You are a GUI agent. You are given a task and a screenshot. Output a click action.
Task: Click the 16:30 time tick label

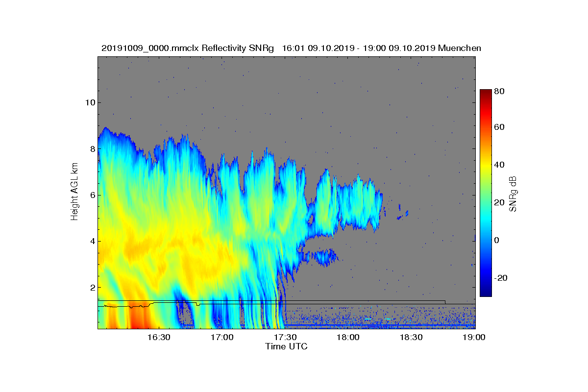pos(159,338)
